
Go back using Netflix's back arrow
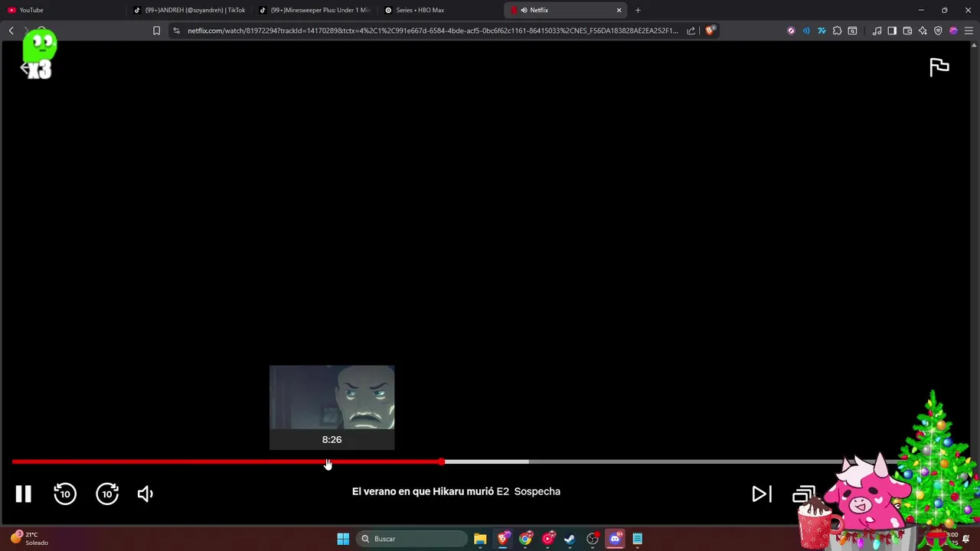click(x=24, y=68)
